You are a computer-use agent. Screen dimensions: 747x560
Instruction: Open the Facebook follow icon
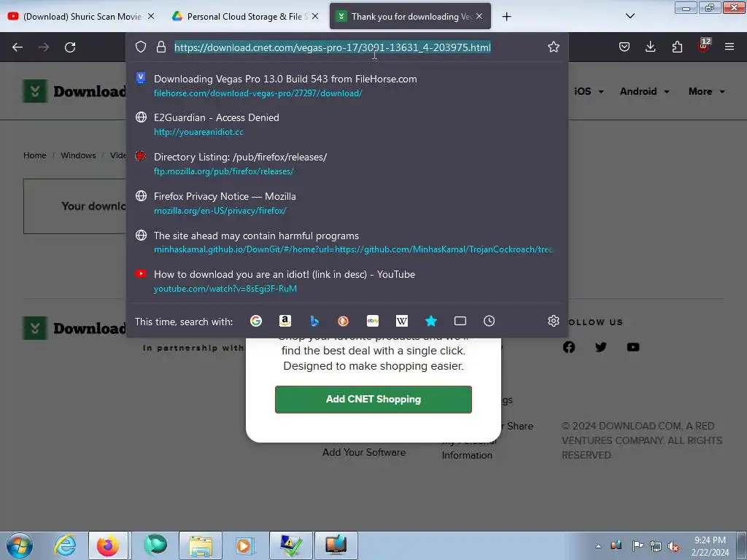(569, 347)
